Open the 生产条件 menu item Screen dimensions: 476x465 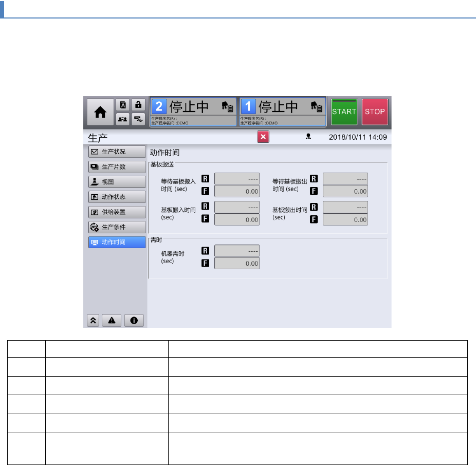117,227
